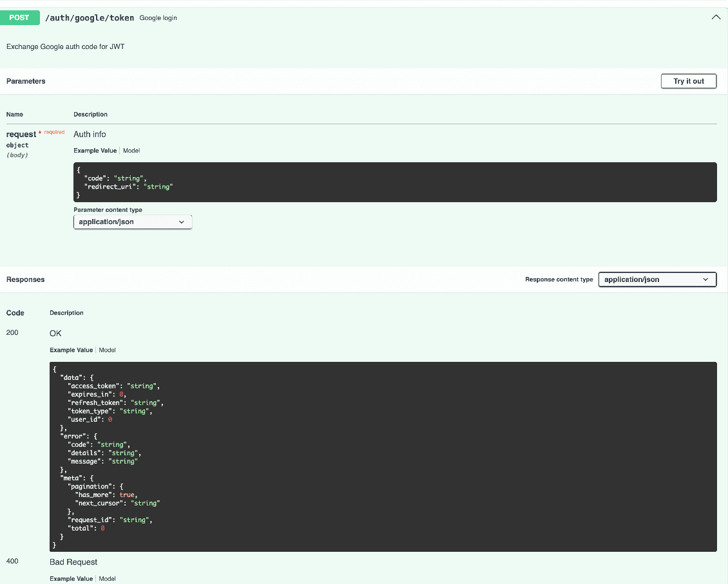Click "access_token" key in response example
Viewport: 728px width, 584px height.
tap(93, 386)
